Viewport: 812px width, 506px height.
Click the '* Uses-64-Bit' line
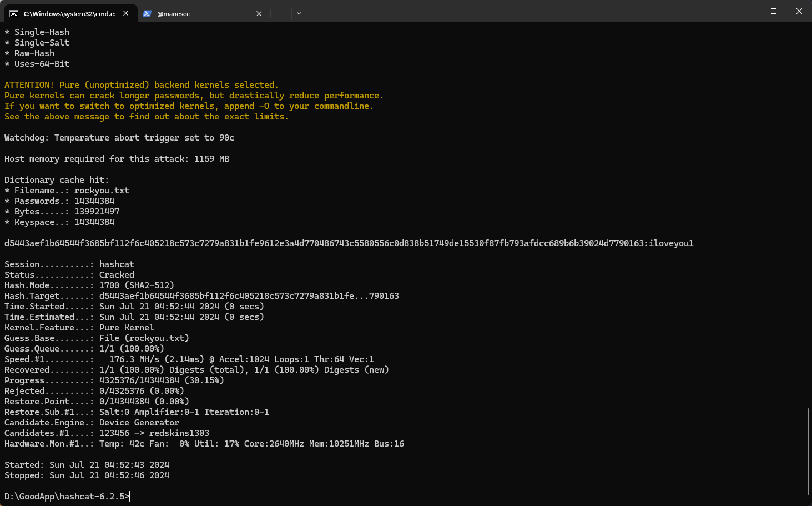pyautogui.click(x=37, y=64)
